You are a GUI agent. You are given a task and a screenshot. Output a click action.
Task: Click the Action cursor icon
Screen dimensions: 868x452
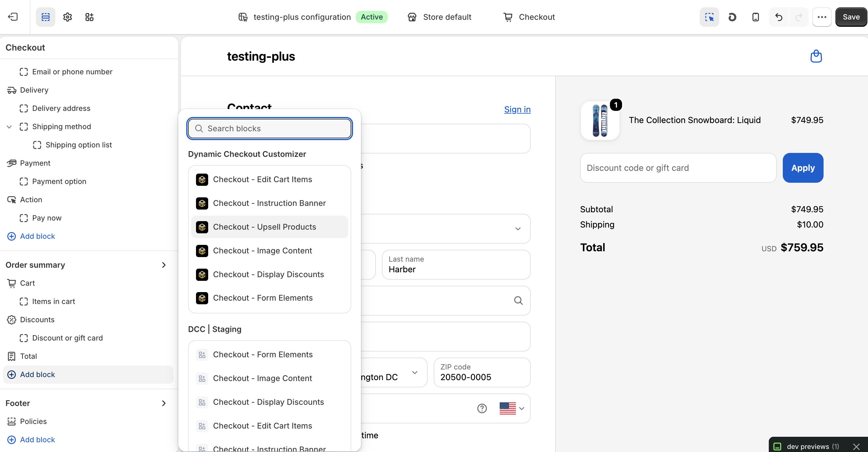tap(12, 200)
